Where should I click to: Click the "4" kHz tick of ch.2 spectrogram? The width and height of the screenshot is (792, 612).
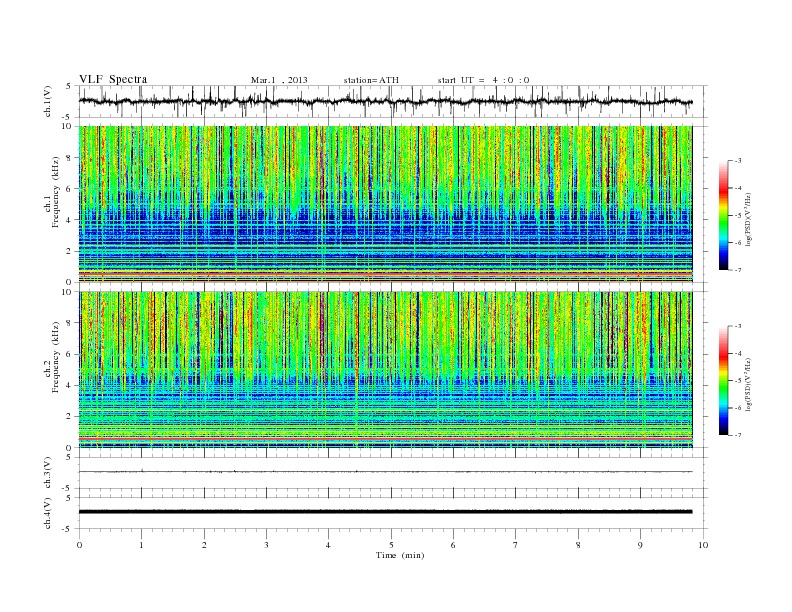69,385
